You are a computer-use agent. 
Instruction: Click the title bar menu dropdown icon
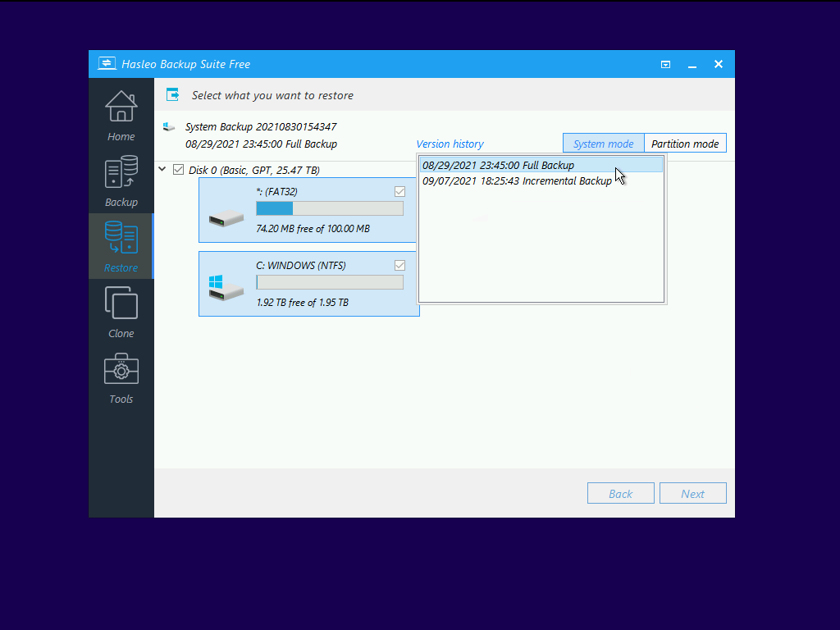tap(666, 64)
